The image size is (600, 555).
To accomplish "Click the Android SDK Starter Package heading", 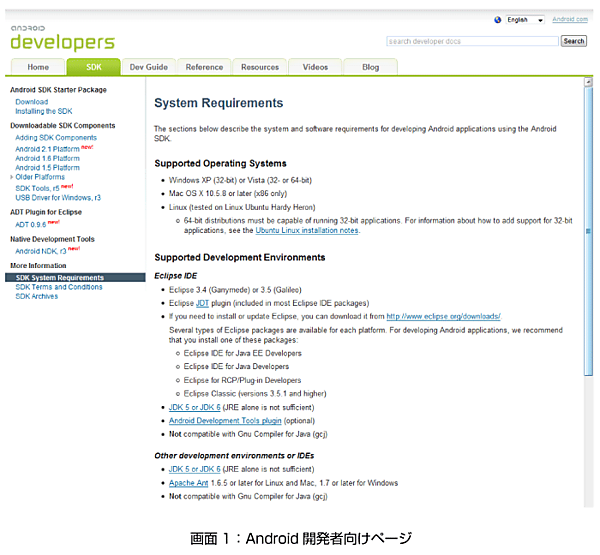I will [58, 90].
